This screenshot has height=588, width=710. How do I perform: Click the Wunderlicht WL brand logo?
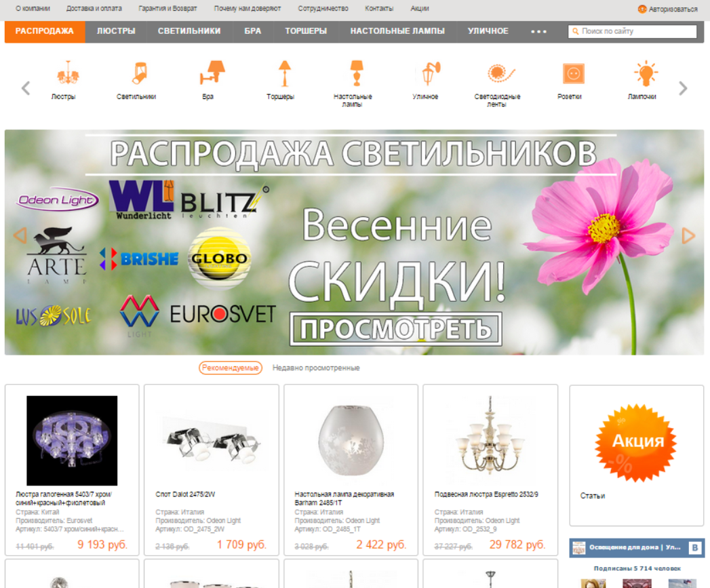click(x=142, y=200)
